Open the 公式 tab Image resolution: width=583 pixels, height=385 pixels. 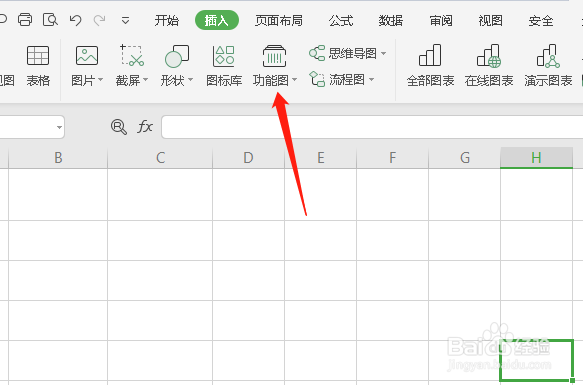tap(341, 20)
